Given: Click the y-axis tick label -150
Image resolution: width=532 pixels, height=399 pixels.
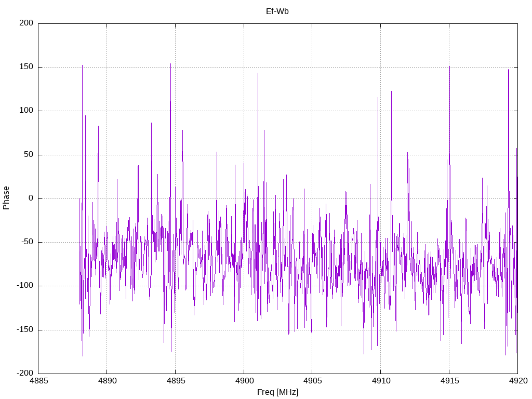Looking at the screenshot, I should 25,329.
